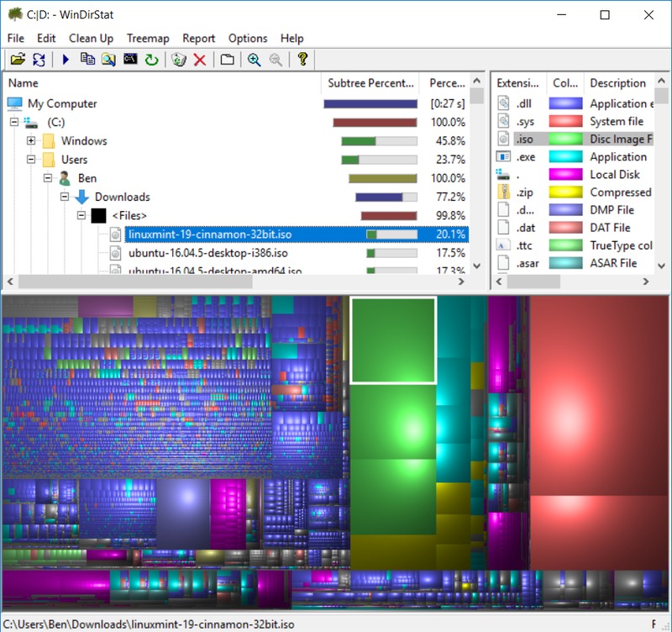
Task: Open Command Prompt Here from toolbar
Action: [x=130, y=60]
